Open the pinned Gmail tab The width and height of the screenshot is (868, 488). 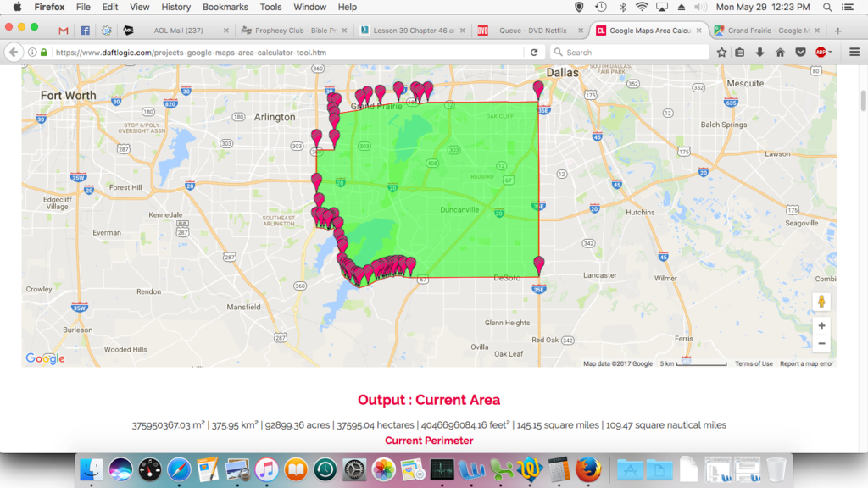64,30
